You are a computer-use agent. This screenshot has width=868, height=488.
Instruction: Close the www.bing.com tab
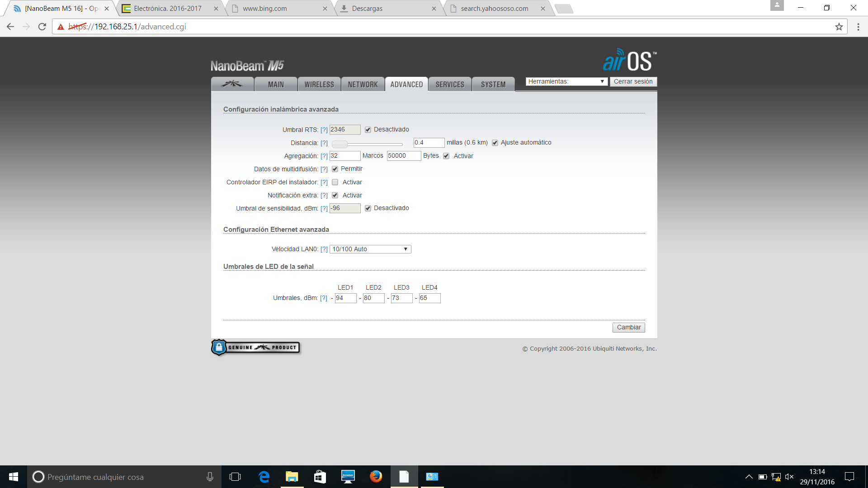coord(325,9)
